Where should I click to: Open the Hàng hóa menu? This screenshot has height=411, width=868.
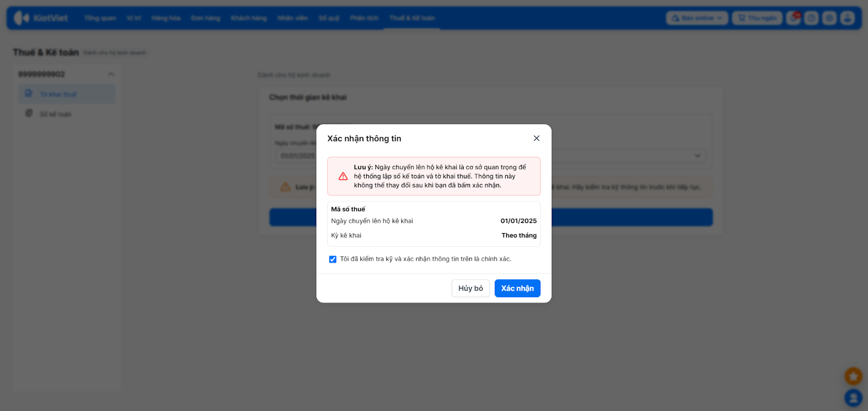click(x=166, y=18)
